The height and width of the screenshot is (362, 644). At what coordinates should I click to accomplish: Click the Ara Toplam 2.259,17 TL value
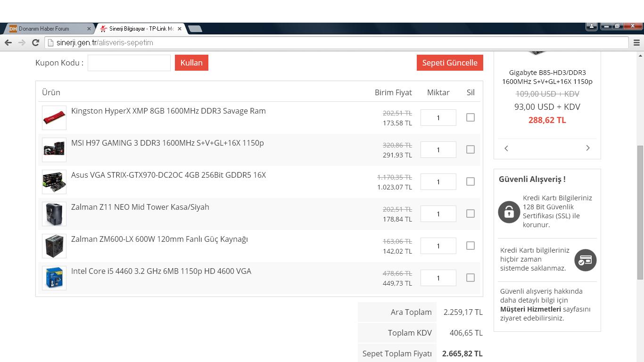coord(463,312)
